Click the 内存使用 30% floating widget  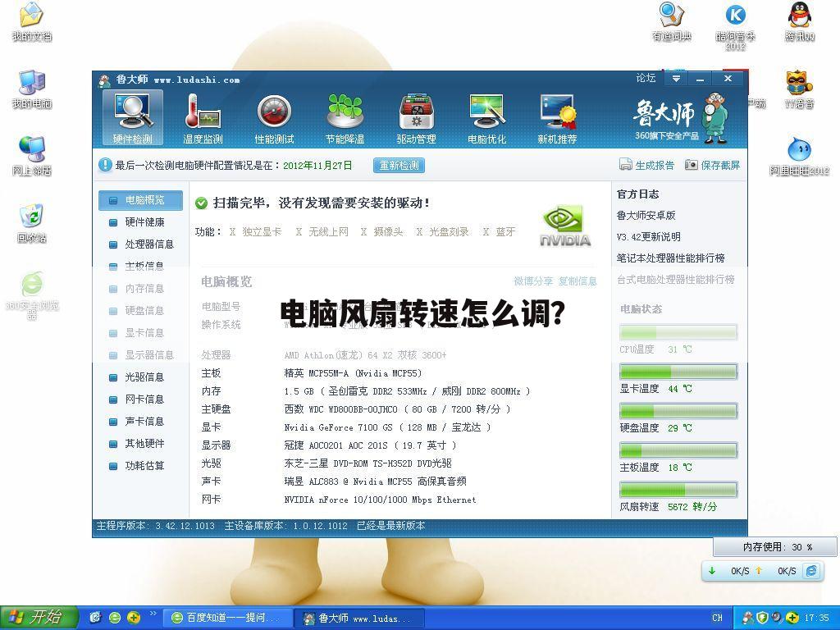(x=774, y=546)
